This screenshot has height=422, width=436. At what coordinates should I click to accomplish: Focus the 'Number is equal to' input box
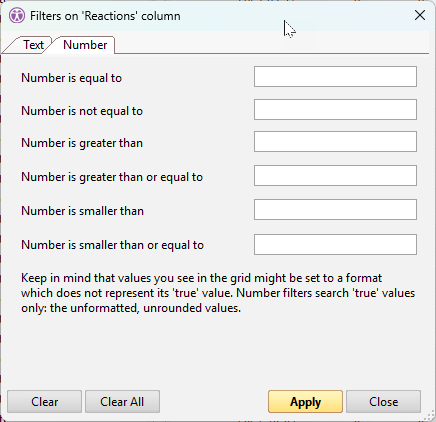point(335,77)
